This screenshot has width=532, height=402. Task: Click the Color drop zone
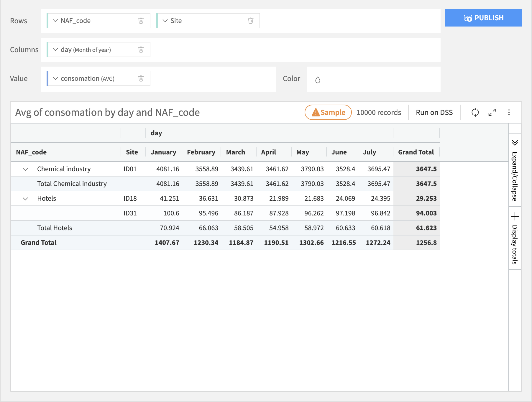[374, 80]
